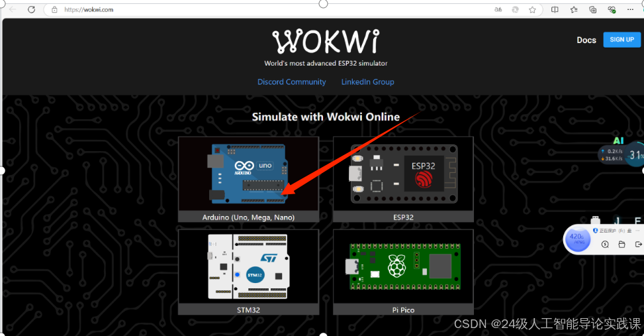Open the folder icon in USB widget
This screenshot has height=336, width=644.
pos(621,245)
